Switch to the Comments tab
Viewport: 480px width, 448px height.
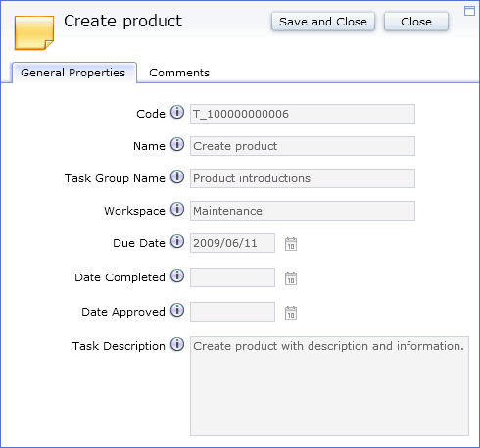pos(179,73)
